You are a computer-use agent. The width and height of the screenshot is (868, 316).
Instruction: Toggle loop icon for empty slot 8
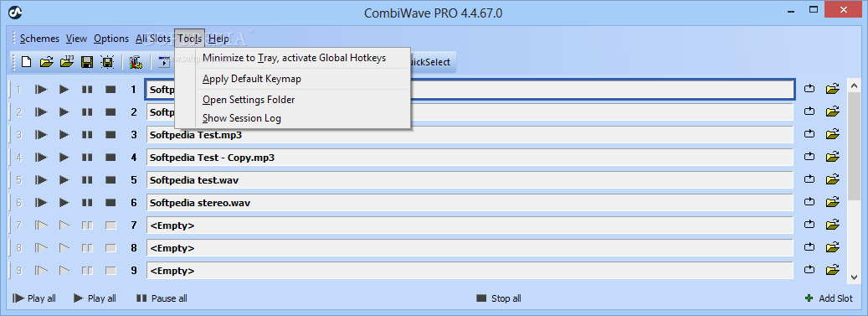point(809,248)
